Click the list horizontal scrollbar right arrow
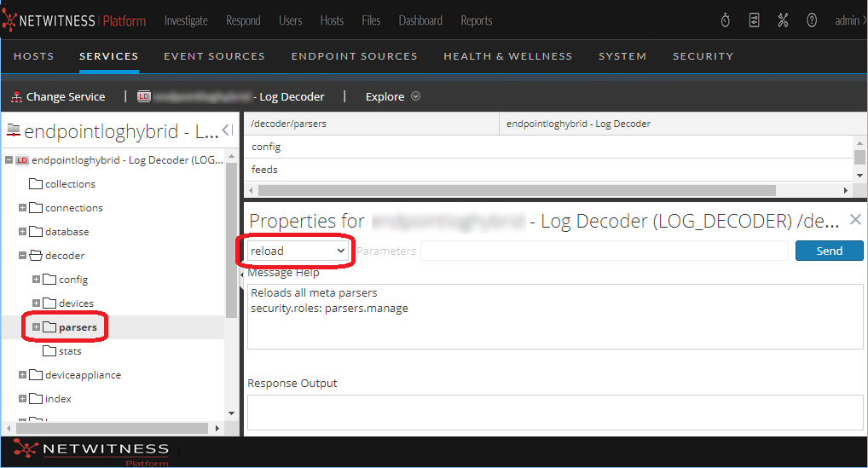This screenshot has height=468, width=868. (845, 190)
